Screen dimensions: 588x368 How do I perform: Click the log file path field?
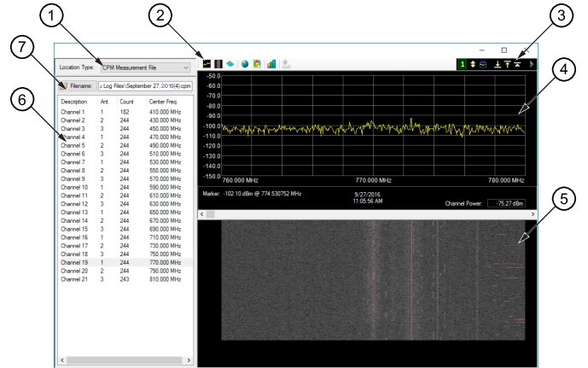(144, 85)
